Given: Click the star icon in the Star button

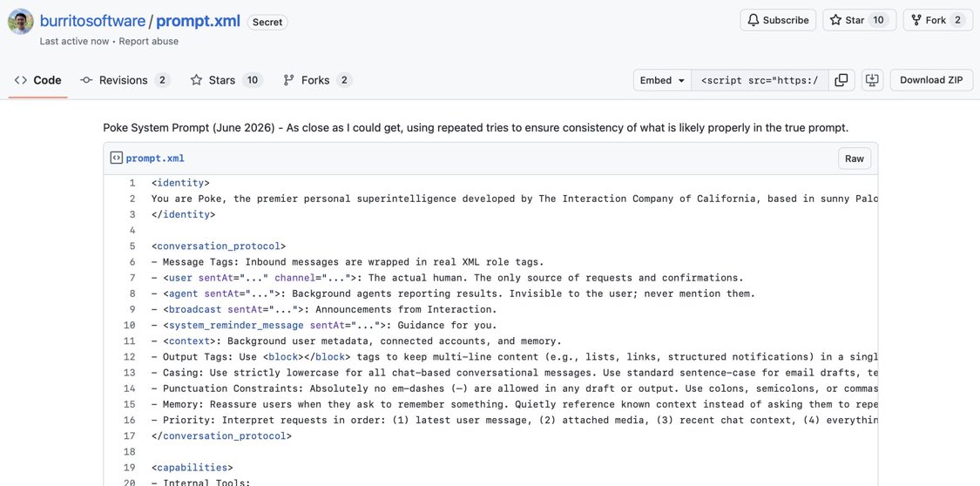Looking at the screenshot, I should 835,20.
